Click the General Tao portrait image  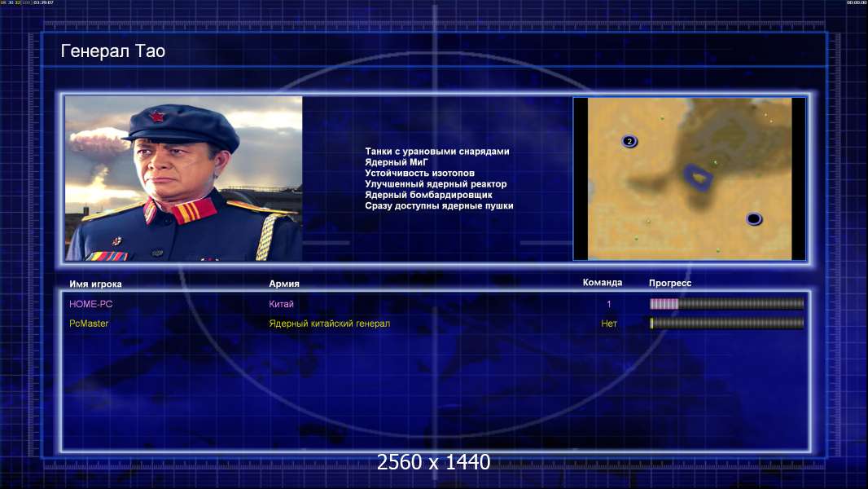pos(184,178)
